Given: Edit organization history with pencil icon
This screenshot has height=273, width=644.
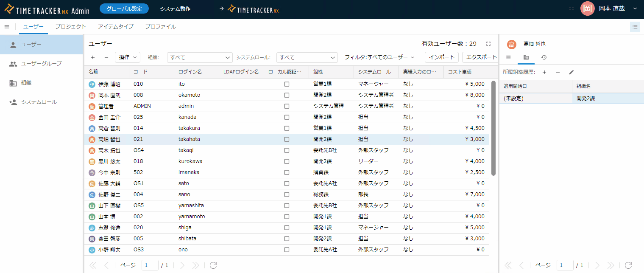Looking at the screenshot, I should (571, 72).
